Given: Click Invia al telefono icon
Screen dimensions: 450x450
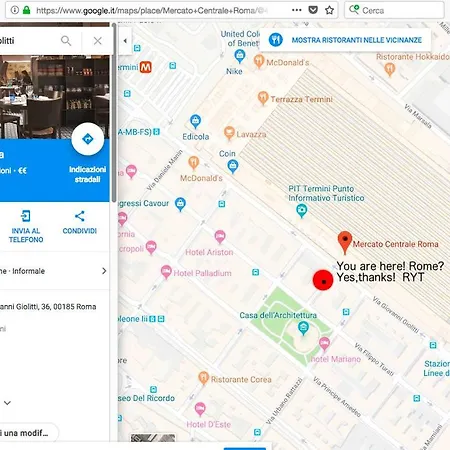Looking at the screenshot, I should pos(26,216).
